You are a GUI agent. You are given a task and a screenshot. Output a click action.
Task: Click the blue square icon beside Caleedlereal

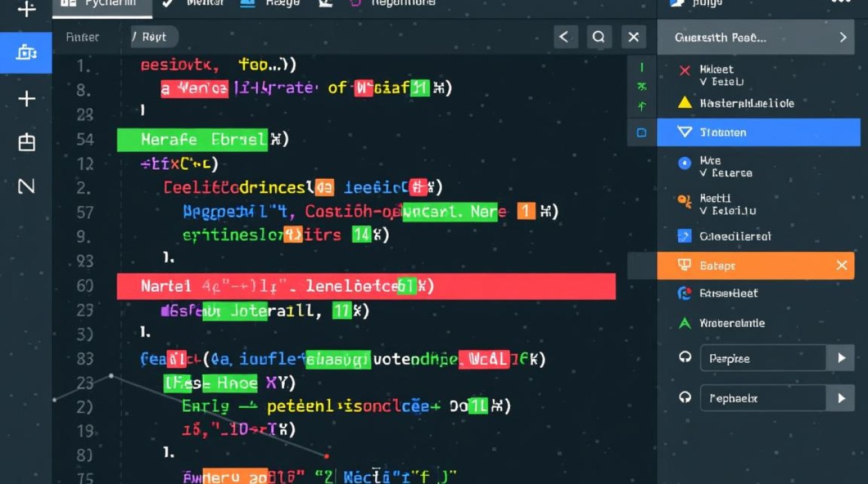(685, 236)
